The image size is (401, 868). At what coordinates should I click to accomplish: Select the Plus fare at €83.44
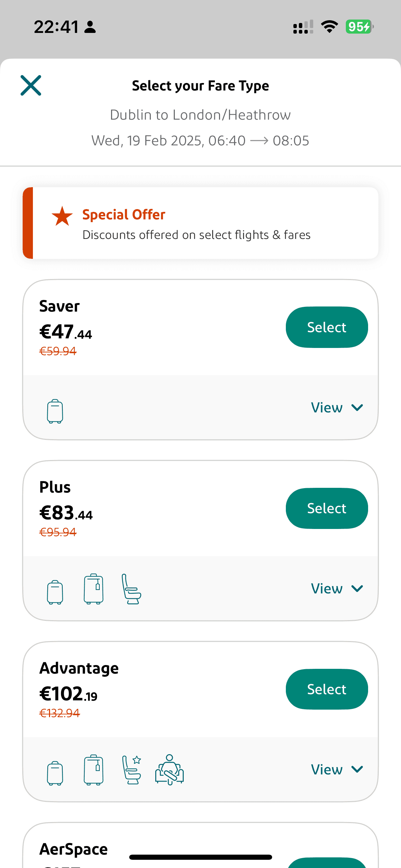pyautogui.click(x=327, y=508)
